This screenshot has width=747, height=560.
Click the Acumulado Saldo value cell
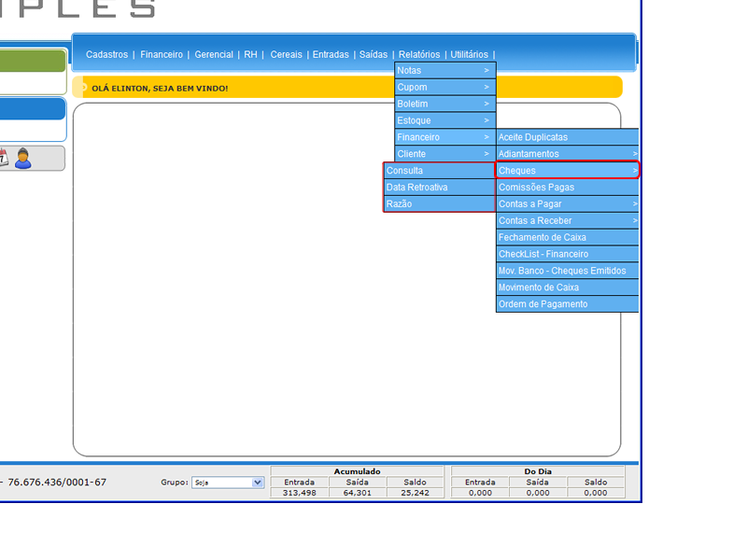[x=415, y=493]
